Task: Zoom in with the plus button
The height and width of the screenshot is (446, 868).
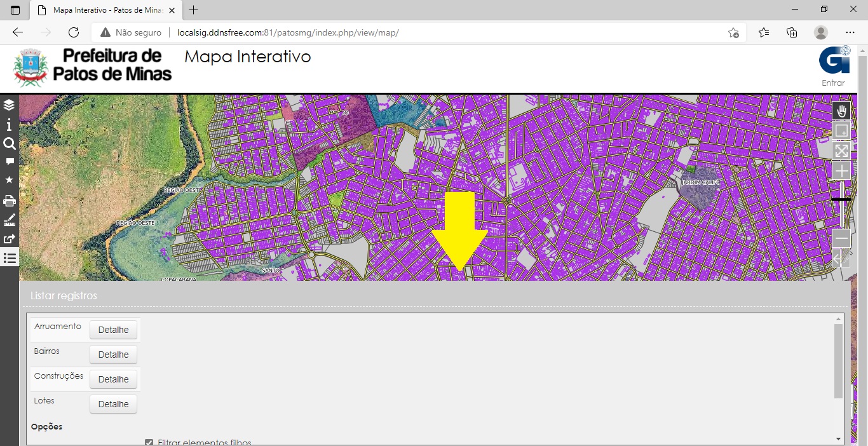Action: [x=841, y=171]
